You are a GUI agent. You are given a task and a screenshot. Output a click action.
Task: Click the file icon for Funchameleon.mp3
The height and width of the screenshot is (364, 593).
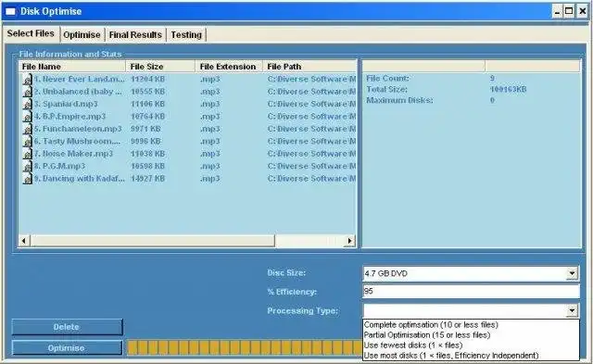(x=27, y=130)
